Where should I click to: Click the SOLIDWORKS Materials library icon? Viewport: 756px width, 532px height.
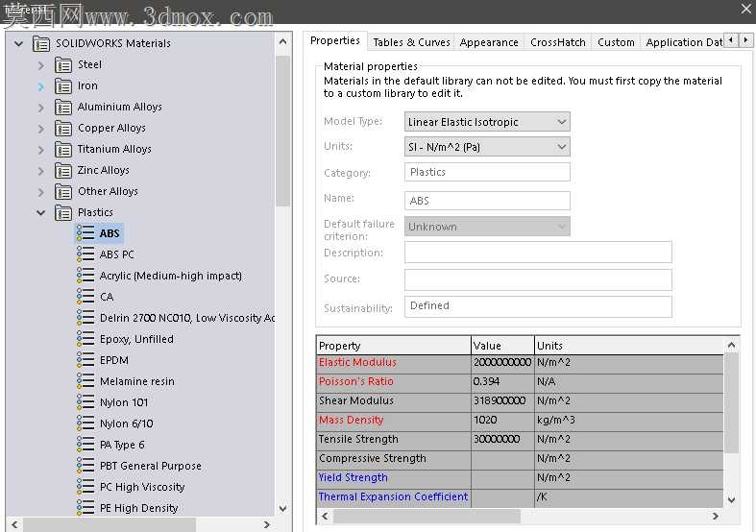(41, 44)
